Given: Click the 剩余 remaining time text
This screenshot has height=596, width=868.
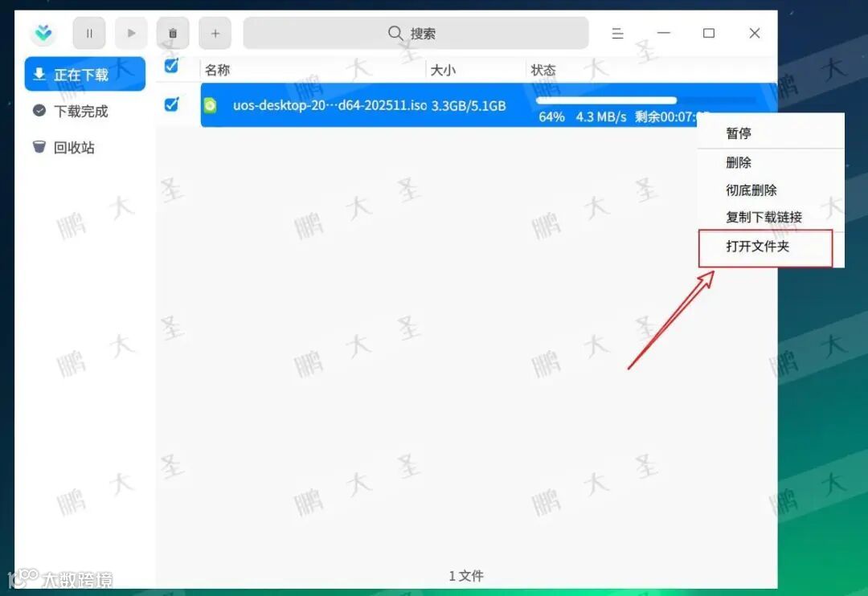Looking at the screenshot, I should click(665, 116).
